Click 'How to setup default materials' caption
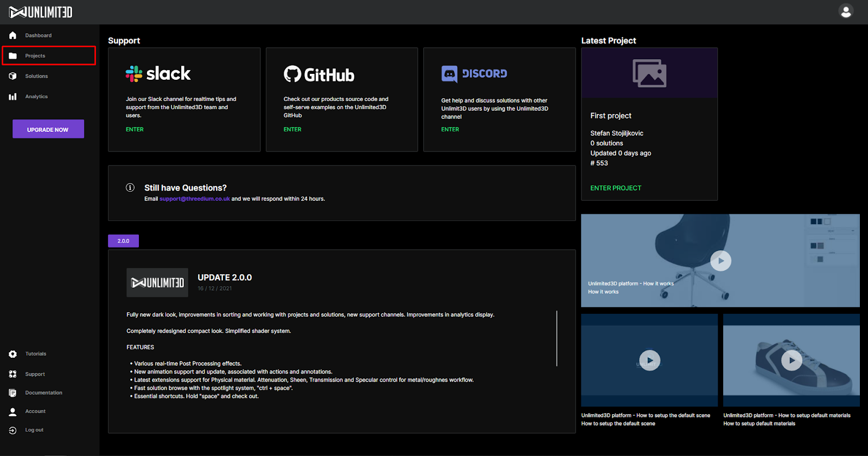Image resolution: width=868 pixels, height=456 pixels. tap(759, 423)
